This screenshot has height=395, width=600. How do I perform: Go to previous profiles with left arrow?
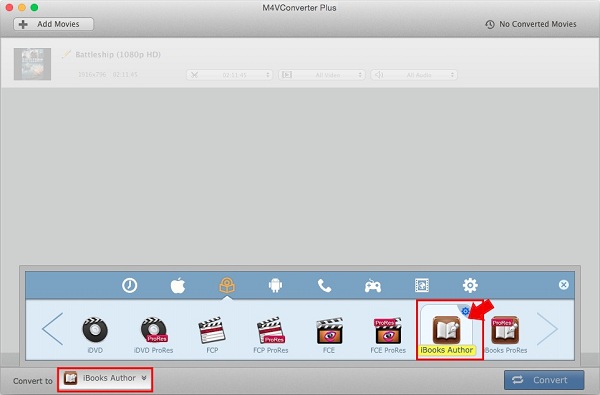52,329
